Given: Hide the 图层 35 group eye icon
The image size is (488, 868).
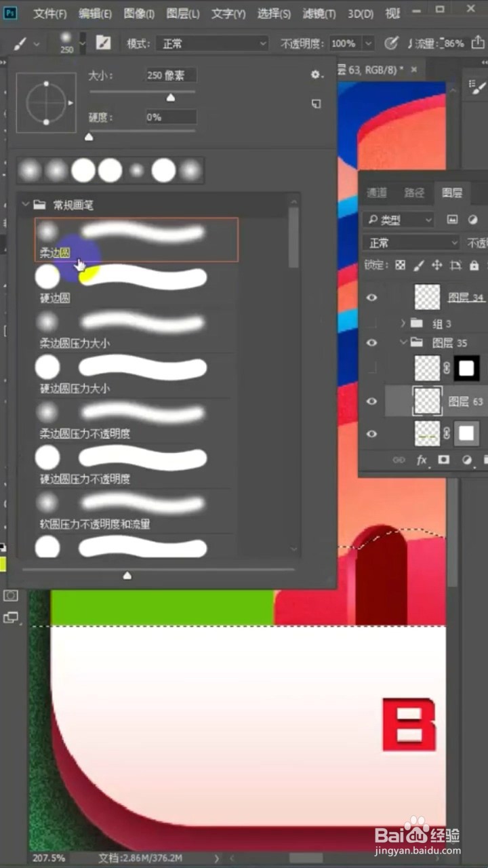Looking at the screenshot, I should tap(371, 342).
